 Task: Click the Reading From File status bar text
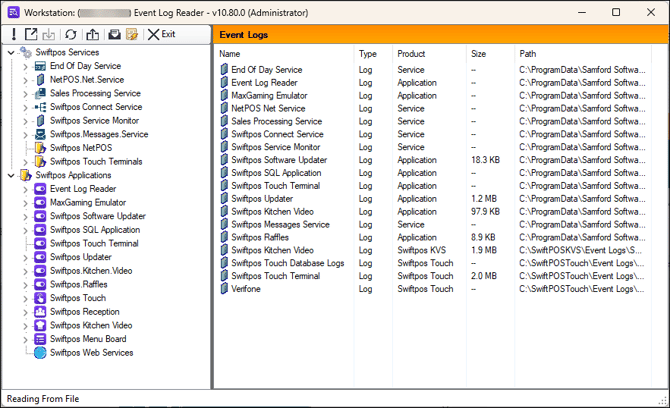(43, 399)
